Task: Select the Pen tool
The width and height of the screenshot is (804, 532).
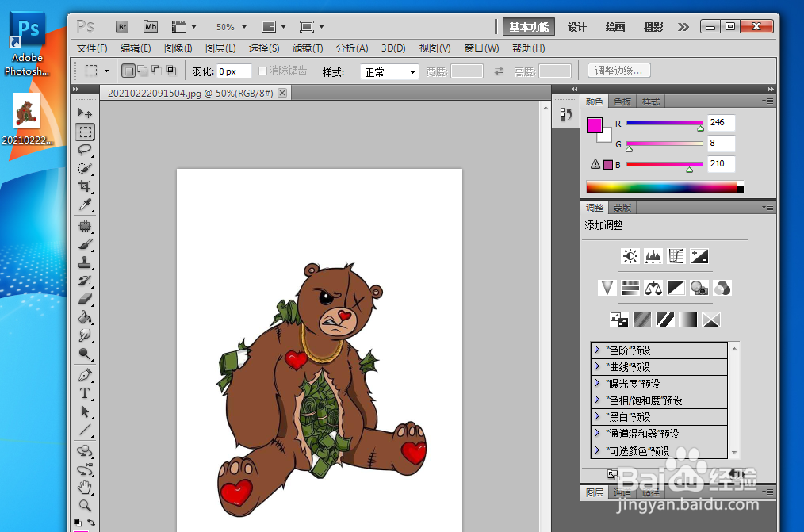Action: coord(85,375)
